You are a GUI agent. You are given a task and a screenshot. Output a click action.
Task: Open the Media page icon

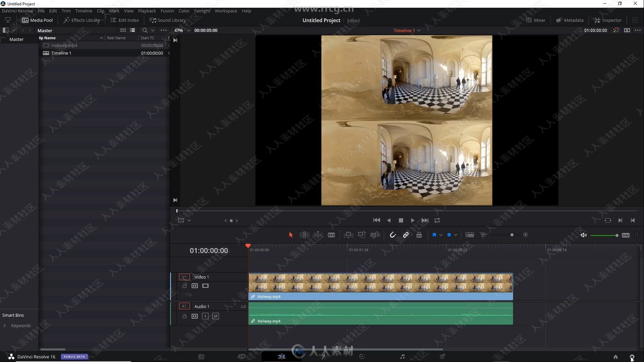201,357
